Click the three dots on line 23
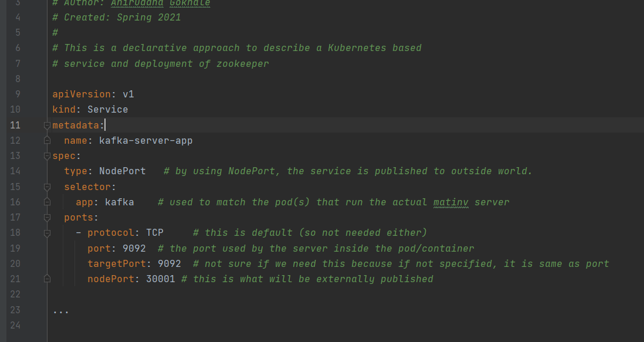 pos(61,312)
